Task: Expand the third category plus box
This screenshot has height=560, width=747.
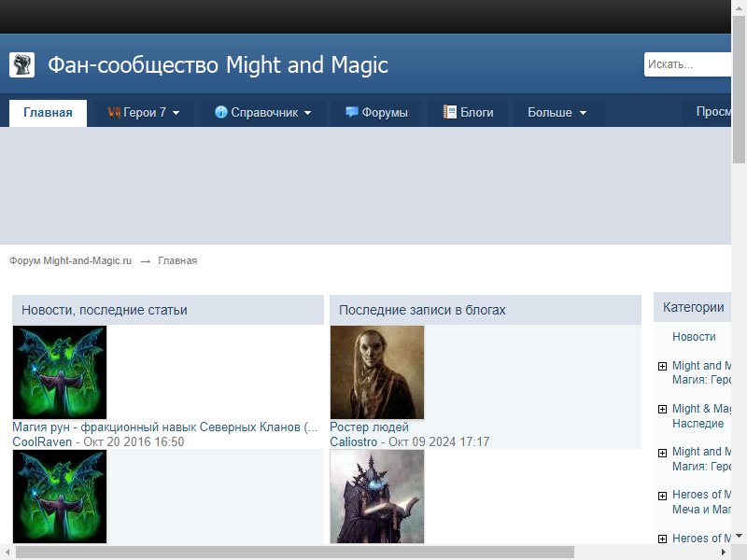Action: (662, 453)
